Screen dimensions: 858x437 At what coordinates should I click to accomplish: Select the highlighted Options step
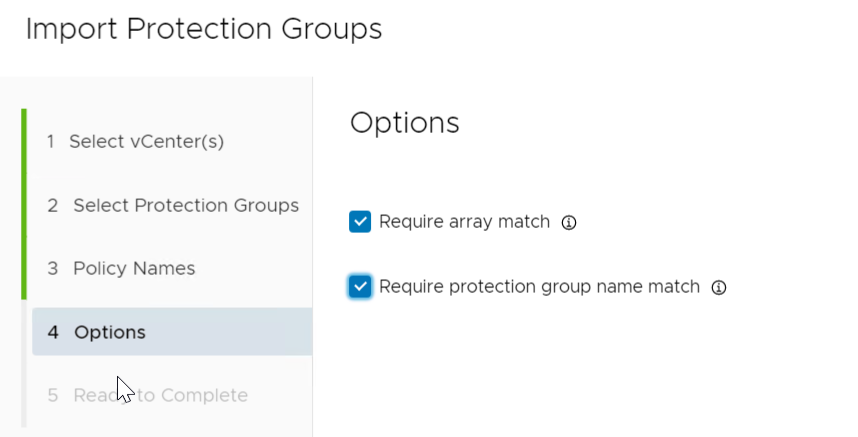click(172, 331)
